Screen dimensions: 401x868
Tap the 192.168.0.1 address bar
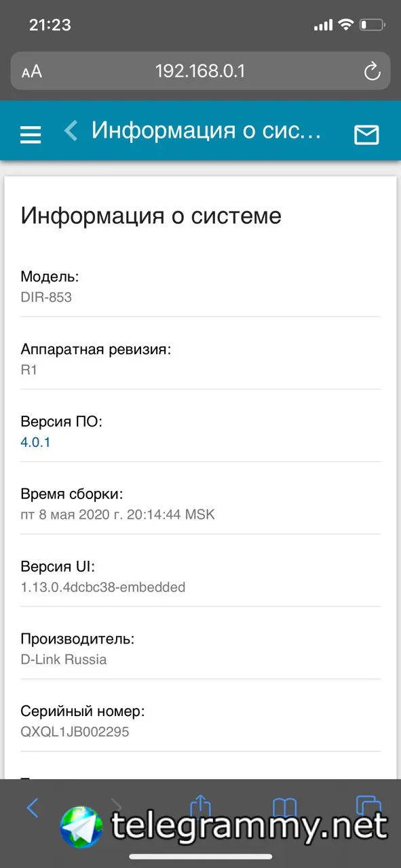(200, 71)
